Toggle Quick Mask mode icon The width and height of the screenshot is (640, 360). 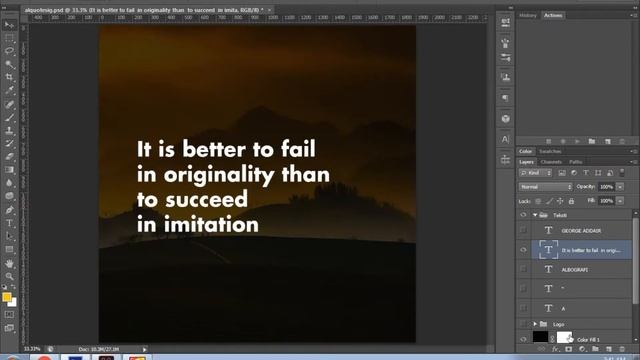click(x=9, y=315)
